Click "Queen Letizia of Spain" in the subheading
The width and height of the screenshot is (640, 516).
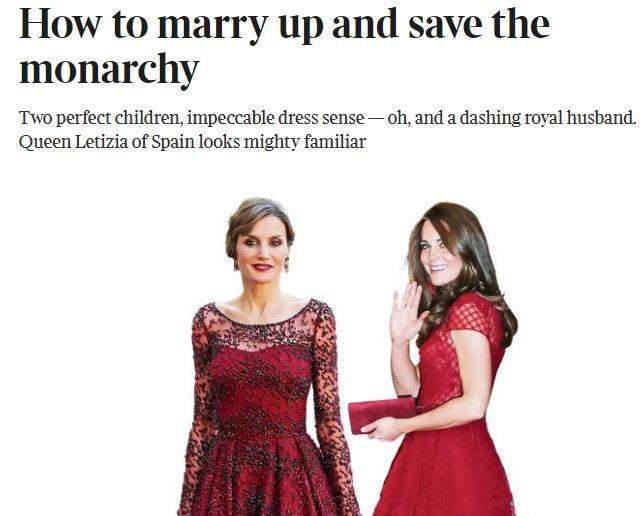coord(107,142)
